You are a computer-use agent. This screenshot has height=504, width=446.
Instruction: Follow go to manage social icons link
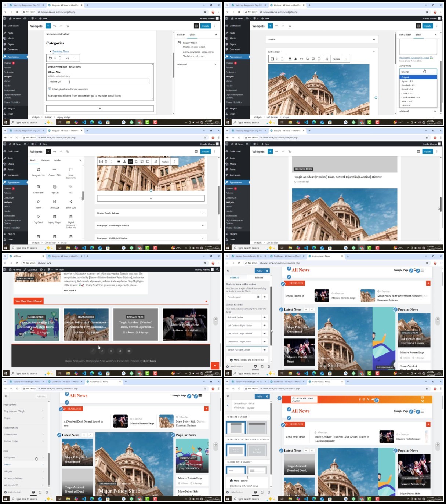tap(106, 96)
